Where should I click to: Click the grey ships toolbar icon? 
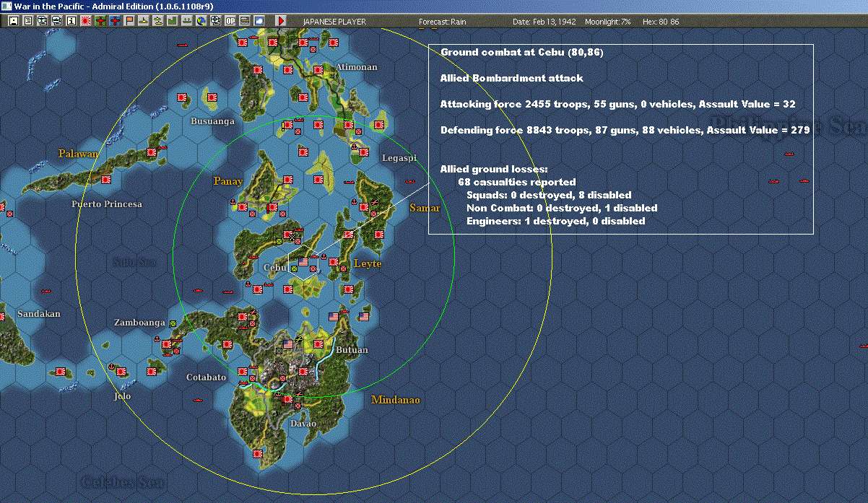pyautogui.click(x=186, y=21)
